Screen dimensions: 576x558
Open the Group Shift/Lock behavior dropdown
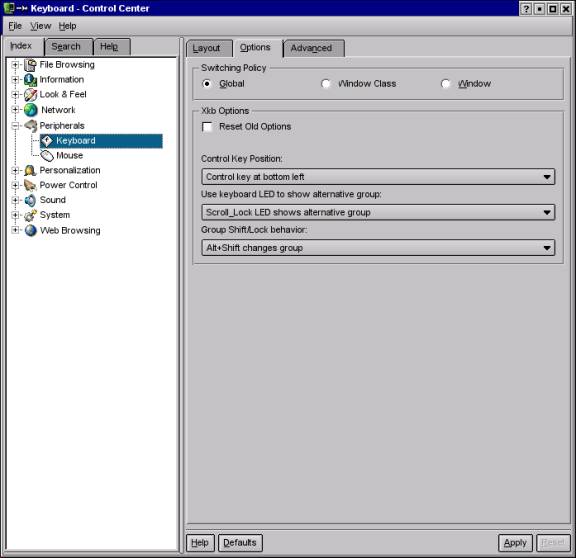(x=378, y=248)
